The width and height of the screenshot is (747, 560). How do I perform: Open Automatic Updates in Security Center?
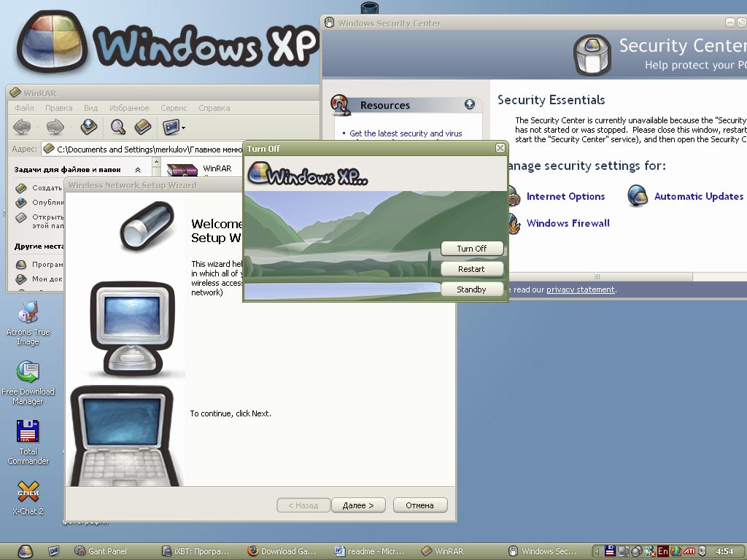pyautogui.click(x=698, y=196)
